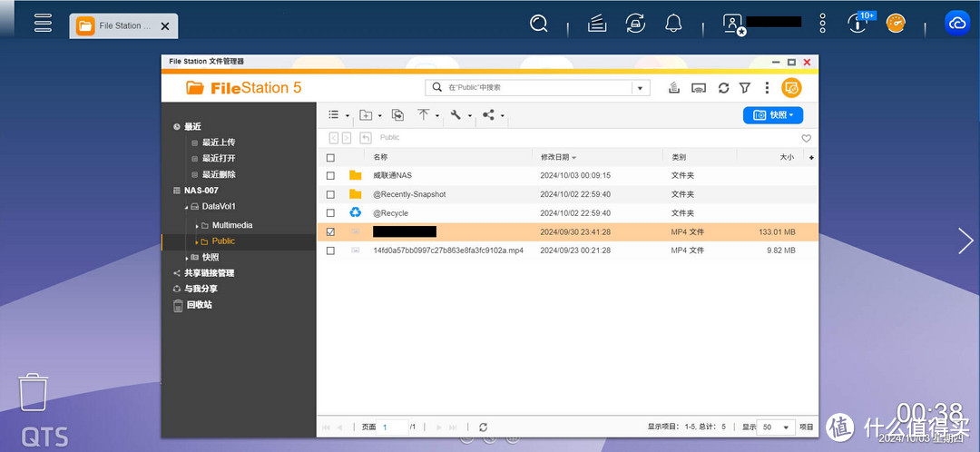
Task: Open the remote mount network media icon
Action: coord(699,88)
